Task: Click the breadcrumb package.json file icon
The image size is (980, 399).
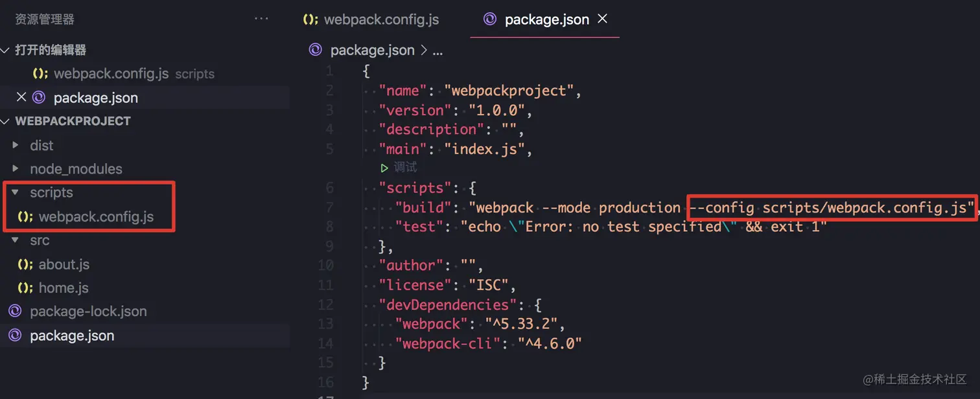Action: (316, 50)
